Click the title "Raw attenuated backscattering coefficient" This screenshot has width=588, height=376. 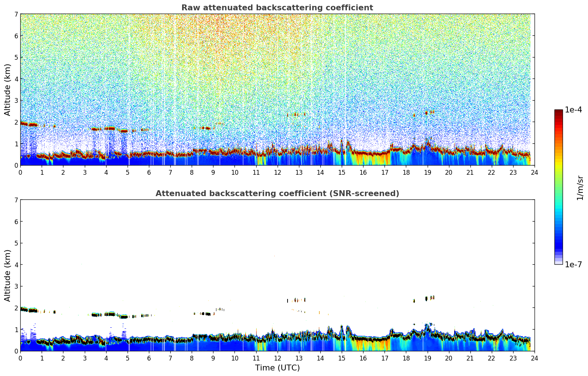[277, 8]
